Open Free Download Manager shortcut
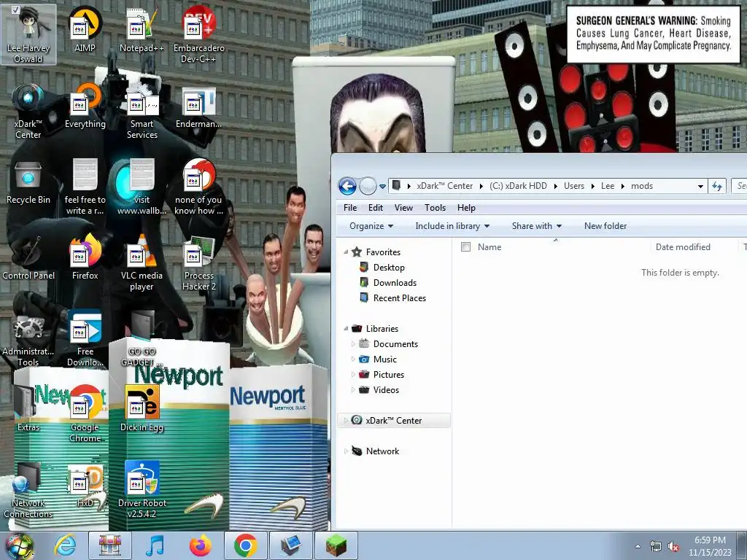Image resolution: width=747 pixels, height=560 pixels. coord(85,338)
